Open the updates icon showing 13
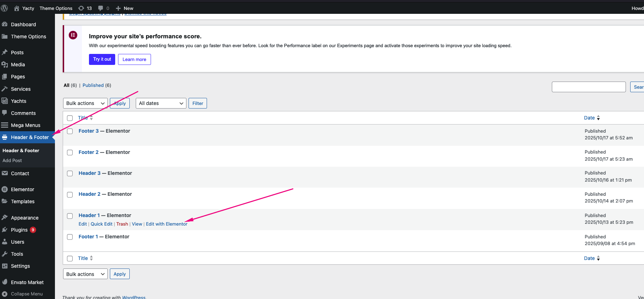The height and width of the screenshot is (299, 644). pos(81,8)
